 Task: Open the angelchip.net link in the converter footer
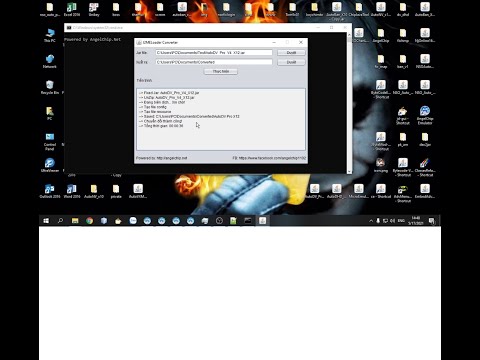tap(172, 158)
